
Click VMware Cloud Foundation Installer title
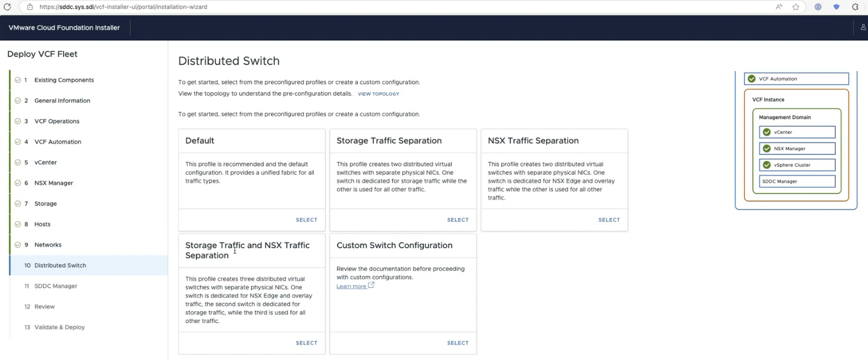click(x=64, y=28)
